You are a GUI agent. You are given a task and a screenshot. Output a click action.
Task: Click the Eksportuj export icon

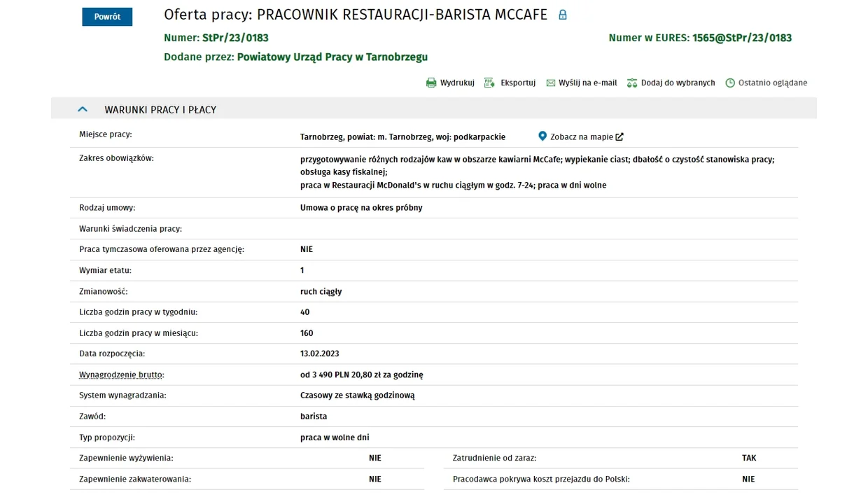tap(490, 83)
